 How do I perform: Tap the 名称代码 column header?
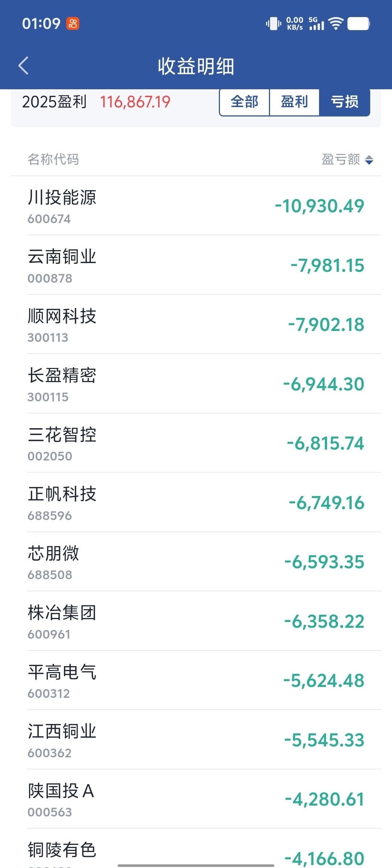(53, 159)
